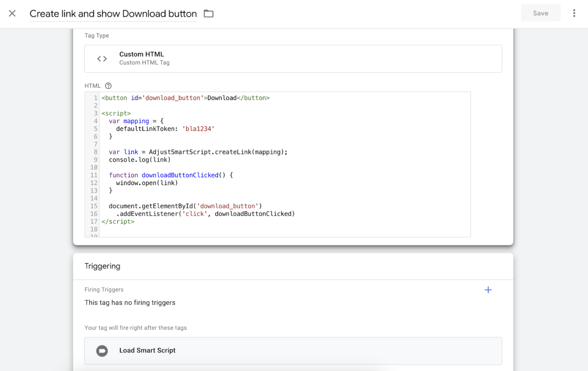Open the Load Smart Script setup tag
This screenshot has height=371, width=588.
click(x=293, y=351)
